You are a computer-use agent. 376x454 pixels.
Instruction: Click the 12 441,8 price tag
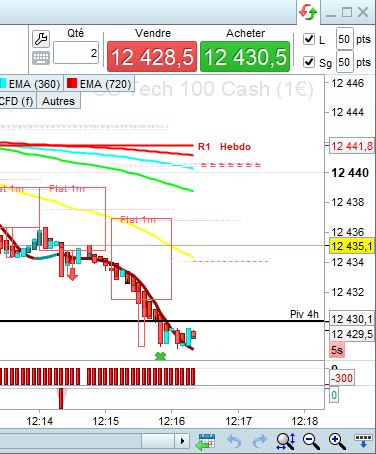(352, 146)
